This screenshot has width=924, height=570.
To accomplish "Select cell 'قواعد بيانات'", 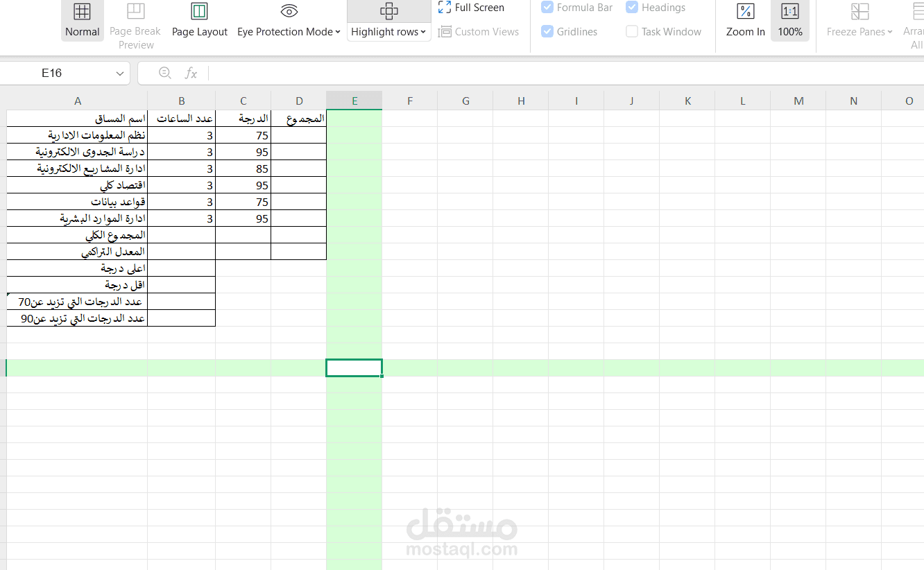I will point(77,202).
